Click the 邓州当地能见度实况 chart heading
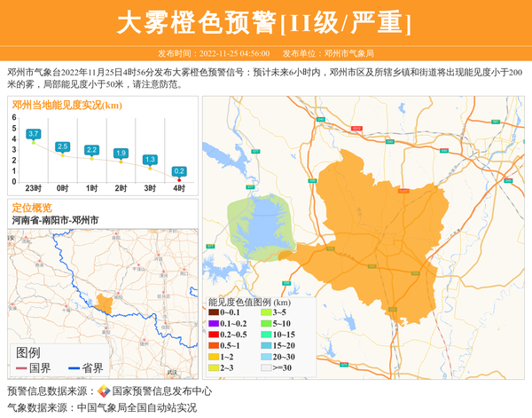This screenshot has width=532, height=418. [x=66, y=106]
